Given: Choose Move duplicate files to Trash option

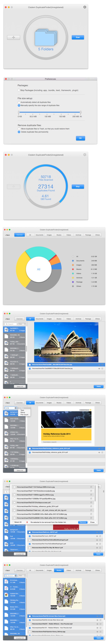Looking at the screenshot, I should coord(19,129).
